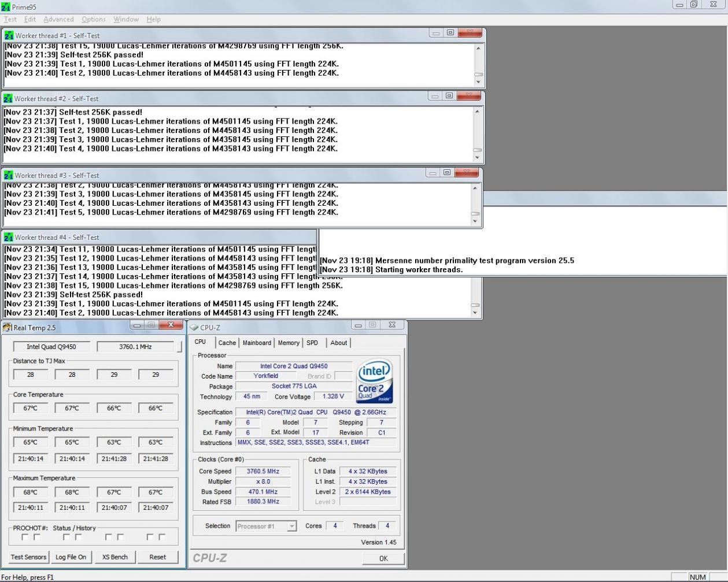Click the Prime95 application icon in title bar
The image size is (728, 582).
5,7
